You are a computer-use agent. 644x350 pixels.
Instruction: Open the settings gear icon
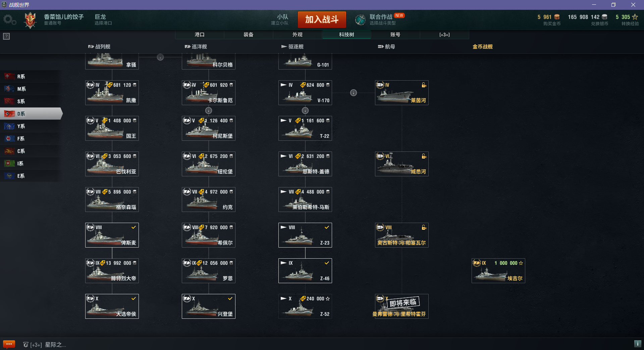[x=10, y=20]
